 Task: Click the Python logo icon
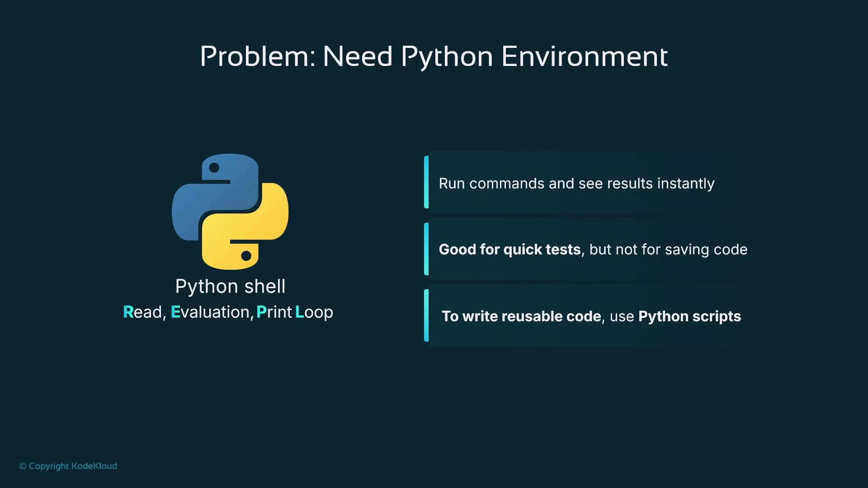[x=230, y=211]
